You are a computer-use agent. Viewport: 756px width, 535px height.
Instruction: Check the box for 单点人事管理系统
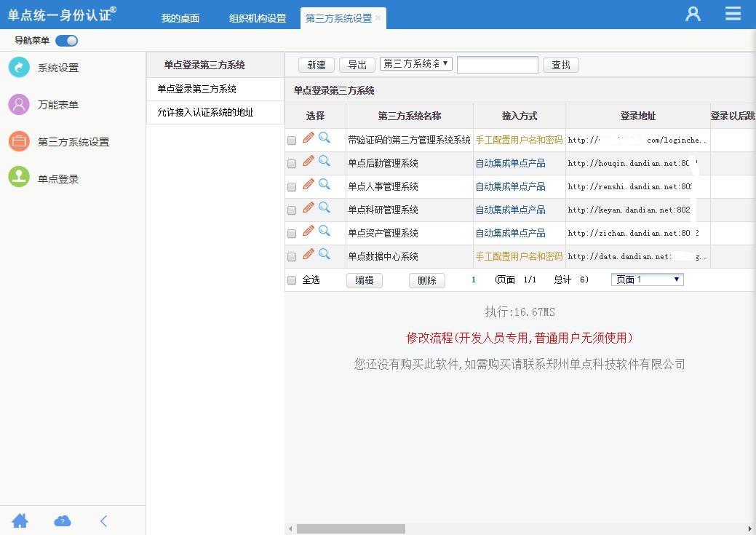(x=292, y=187)
